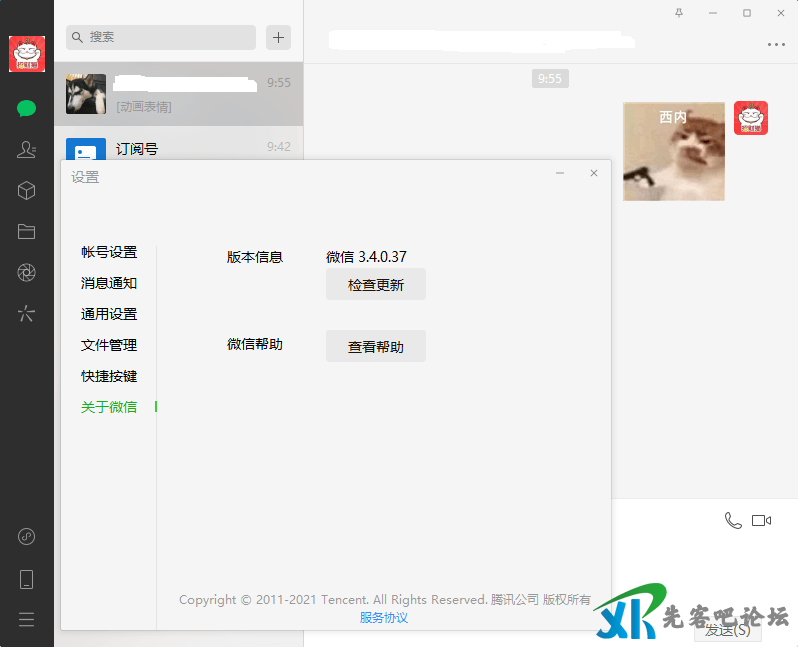
Task: Open the hamburger menu at sidebar bottom
Action: pos(27,619)
